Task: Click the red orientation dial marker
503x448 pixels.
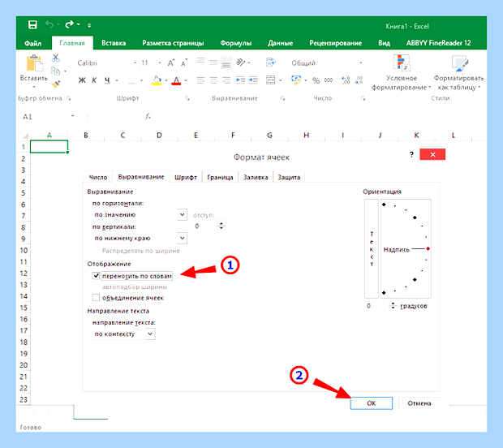Action: click(x=428, y=248)
